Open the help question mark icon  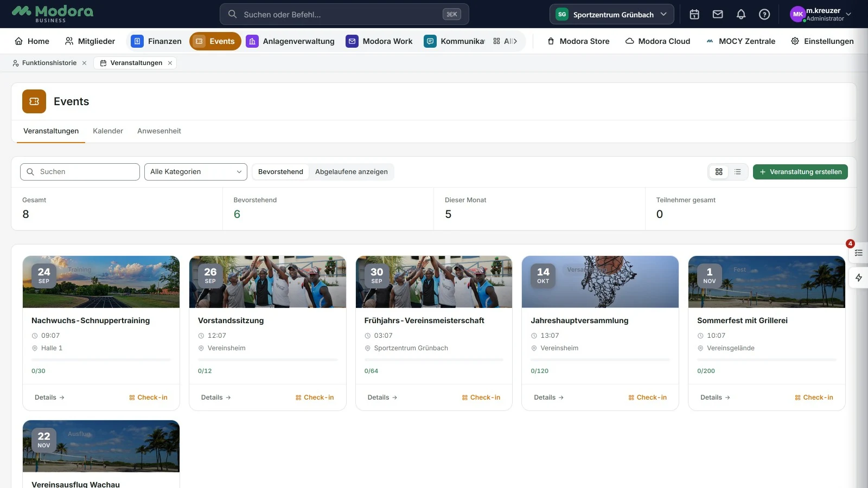click(764, 15)
